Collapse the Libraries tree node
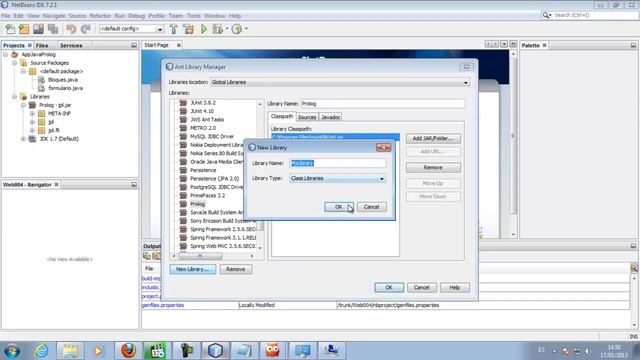 click(15, 97)
